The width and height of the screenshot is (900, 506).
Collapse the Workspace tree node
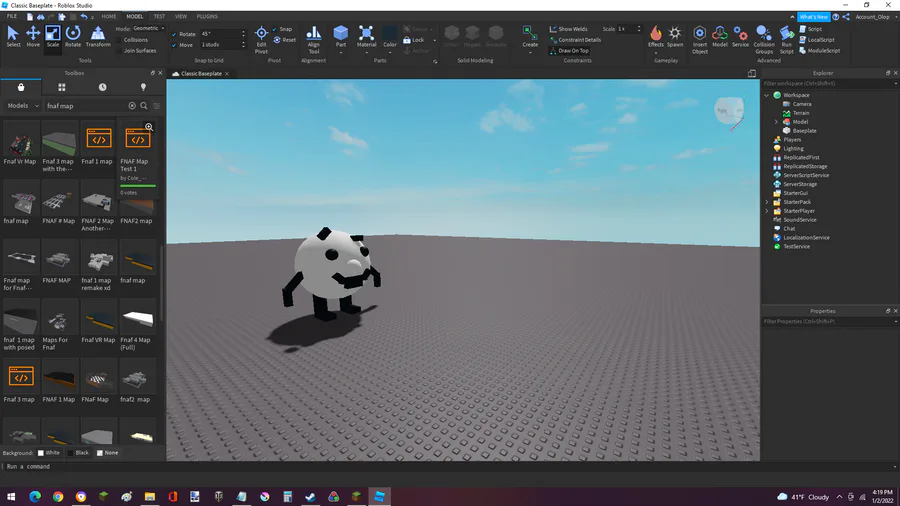(x=767, y=95)
